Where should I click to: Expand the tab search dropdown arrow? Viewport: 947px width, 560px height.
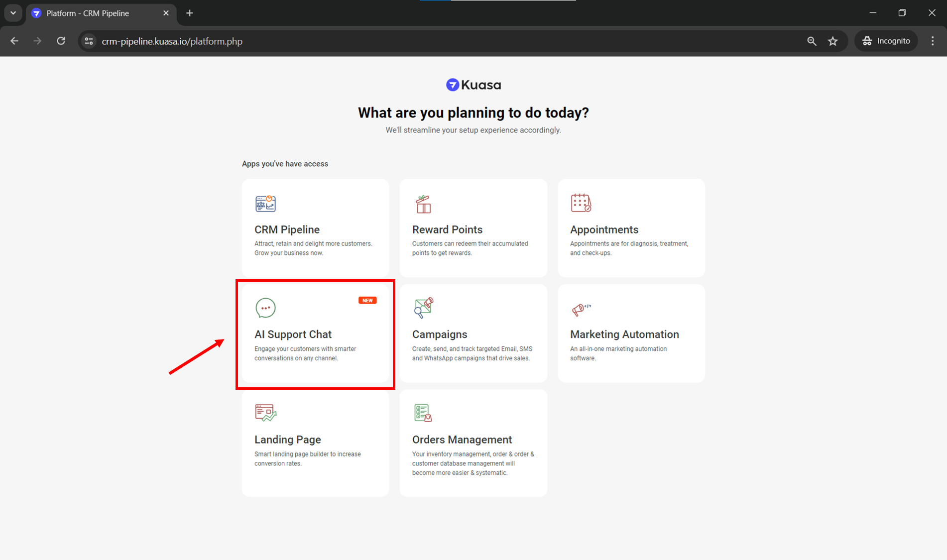pos(13,13)
